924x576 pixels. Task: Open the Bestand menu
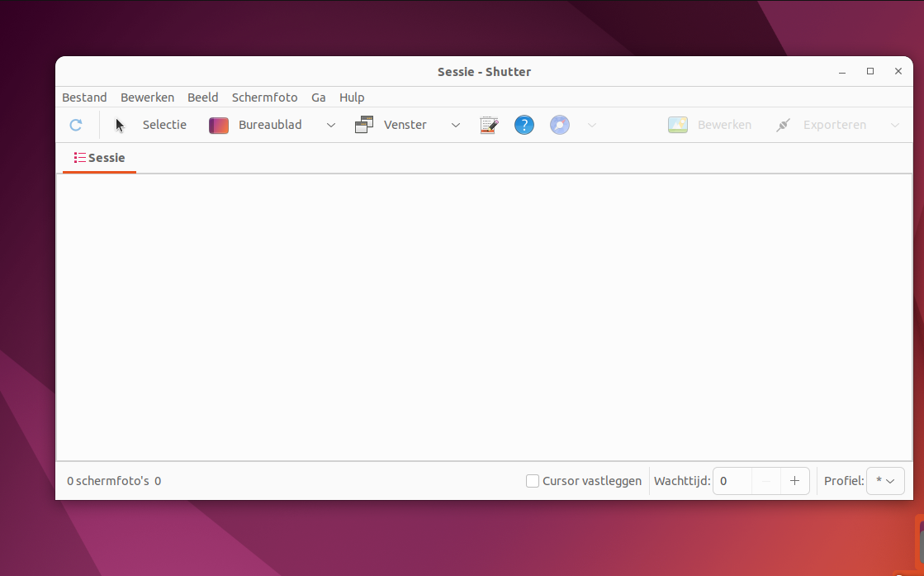(x=84, y=98)
